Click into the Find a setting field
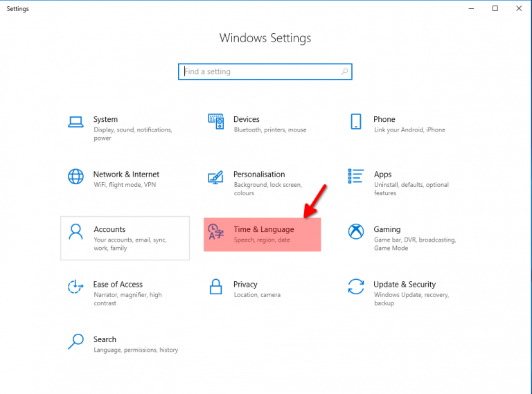The width and height of the screenshot is (532, 394). click(x=265, y=71)
